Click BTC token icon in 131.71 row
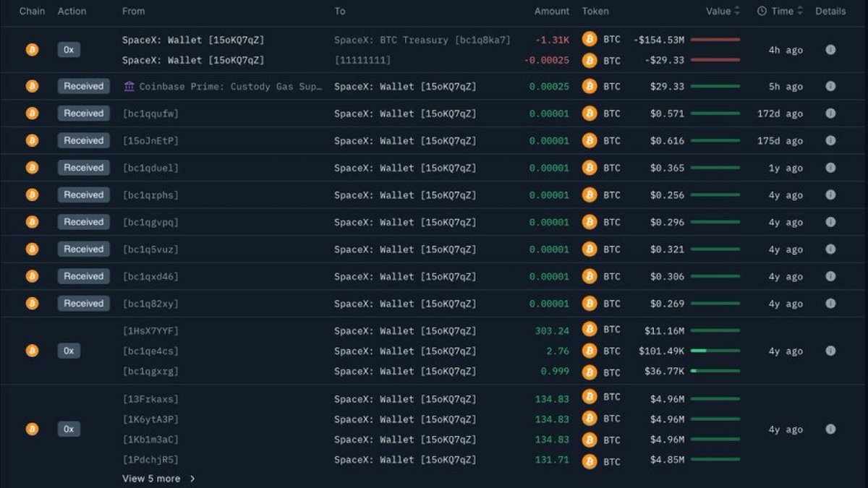Viewport: 868px width, 488px height. click(x=590, y=461)
